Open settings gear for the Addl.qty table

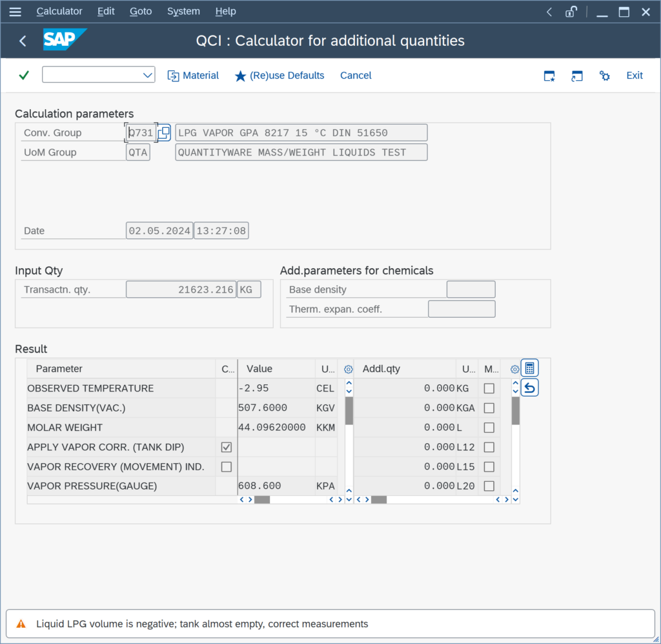pos(514,369)
